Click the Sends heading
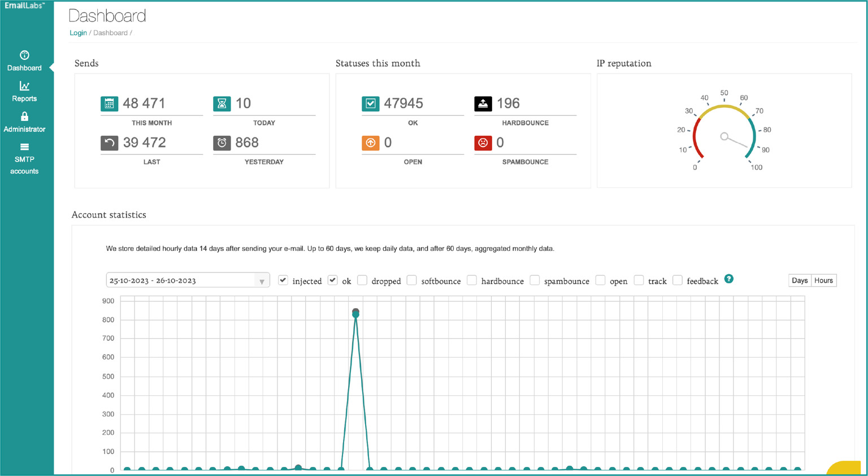Image resolution: width=868 pixels, height=476 pixels. click(x=86, y=63)
